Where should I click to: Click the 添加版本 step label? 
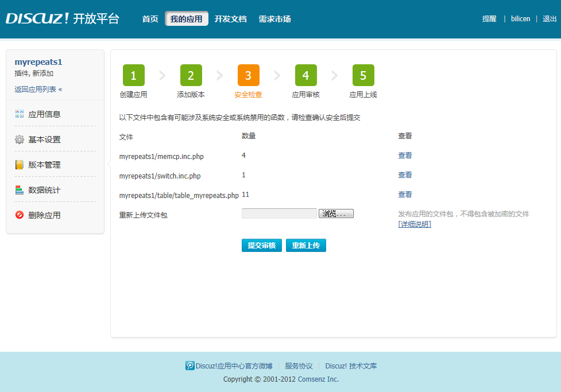[191, 95]
